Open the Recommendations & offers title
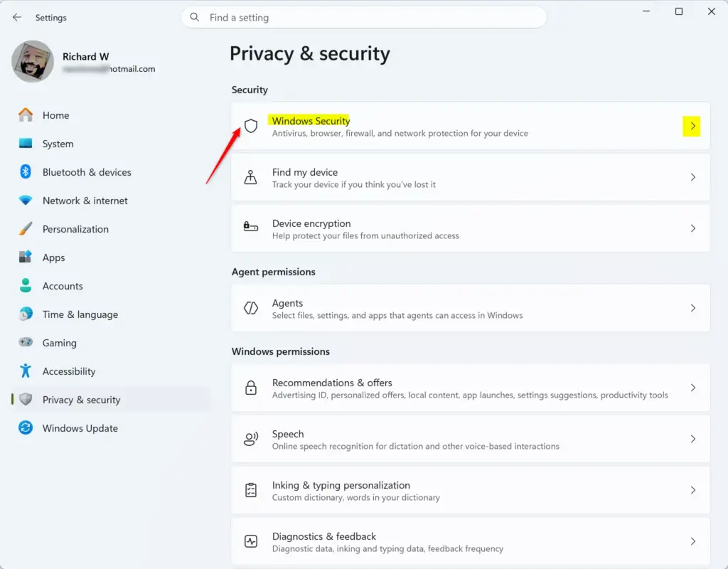Screen dimensions: 728x569 [x=332, y=383]
